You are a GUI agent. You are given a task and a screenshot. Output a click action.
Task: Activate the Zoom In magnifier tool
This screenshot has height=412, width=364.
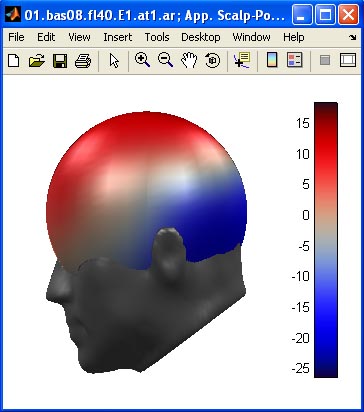[142, 60]
